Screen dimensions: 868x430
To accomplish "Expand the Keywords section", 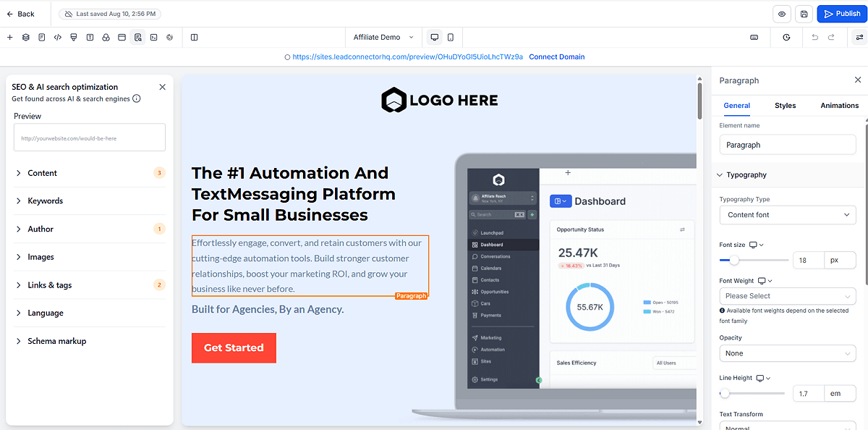I will [x=90, y=201].
